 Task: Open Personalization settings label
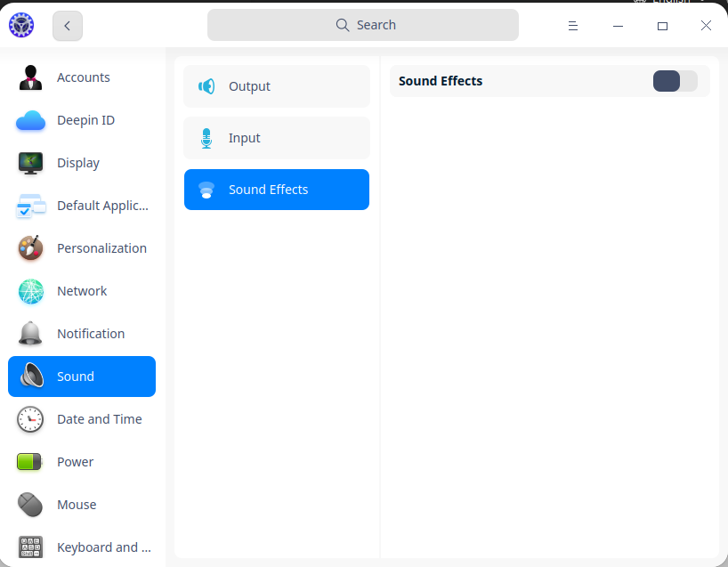pos(101,248)
